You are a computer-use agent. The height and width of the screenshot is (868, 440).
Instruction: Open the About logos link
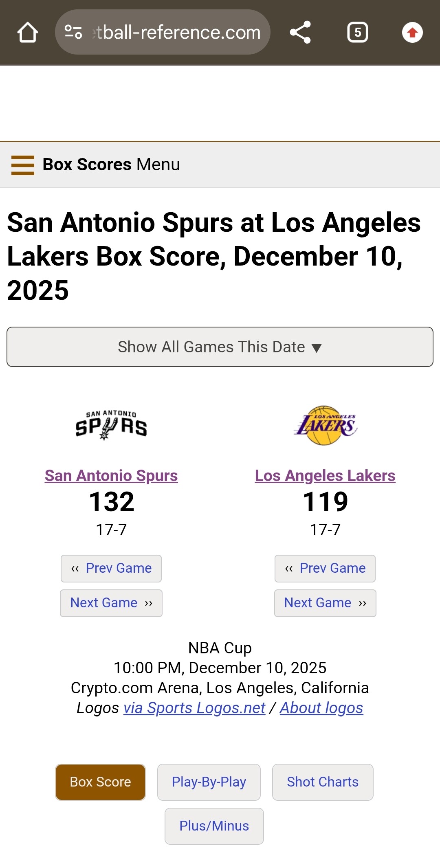[x=321, y=708]
